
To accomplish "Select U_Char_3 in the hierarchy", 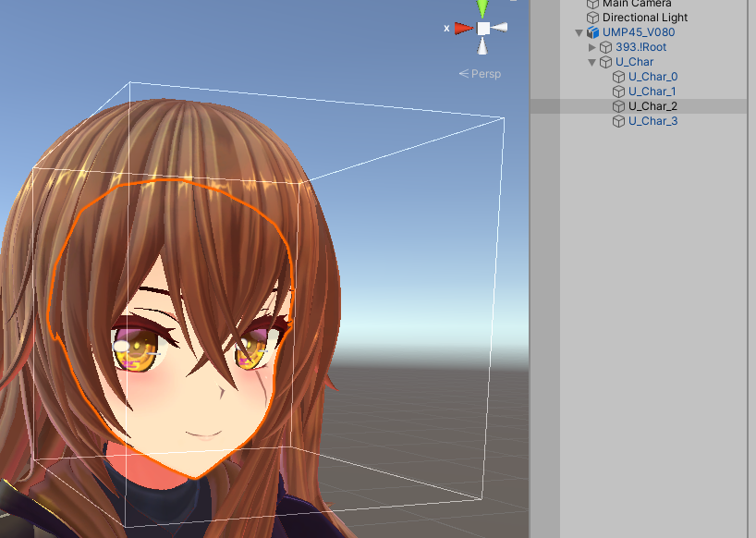I will [x=652, y=121].
